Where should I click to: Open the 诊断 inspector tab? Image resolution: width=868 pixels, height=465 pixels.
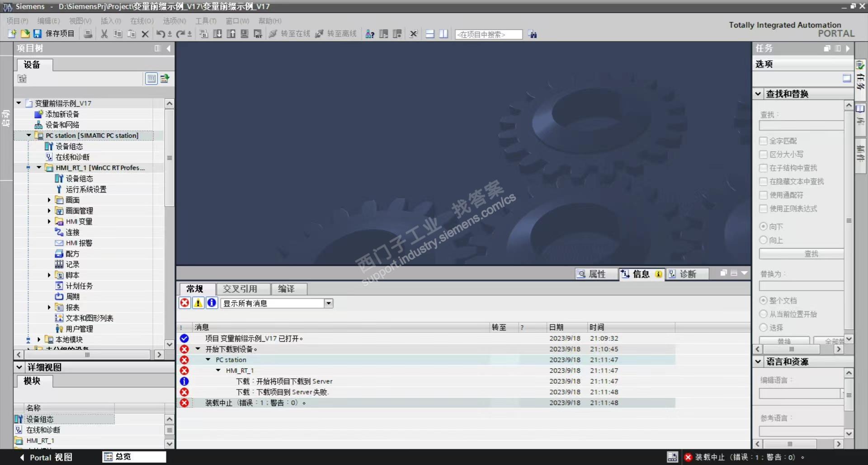point(688,274)
